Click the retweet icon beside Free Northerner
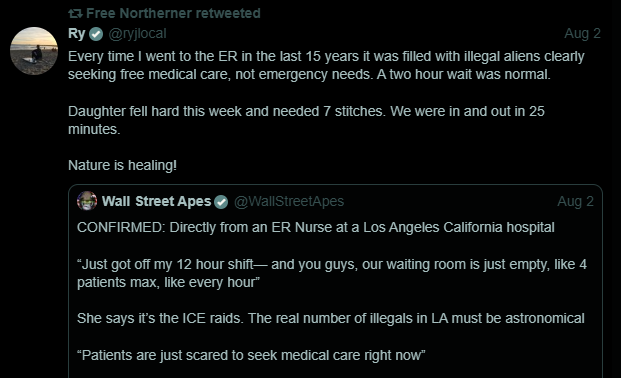Viewport: 621px width, 378px height. tap(75, 13)
